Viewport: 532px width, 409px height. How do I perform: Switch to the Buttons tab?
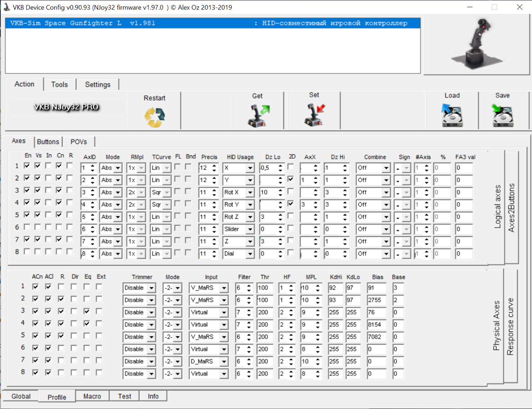[x=48, y=142]
